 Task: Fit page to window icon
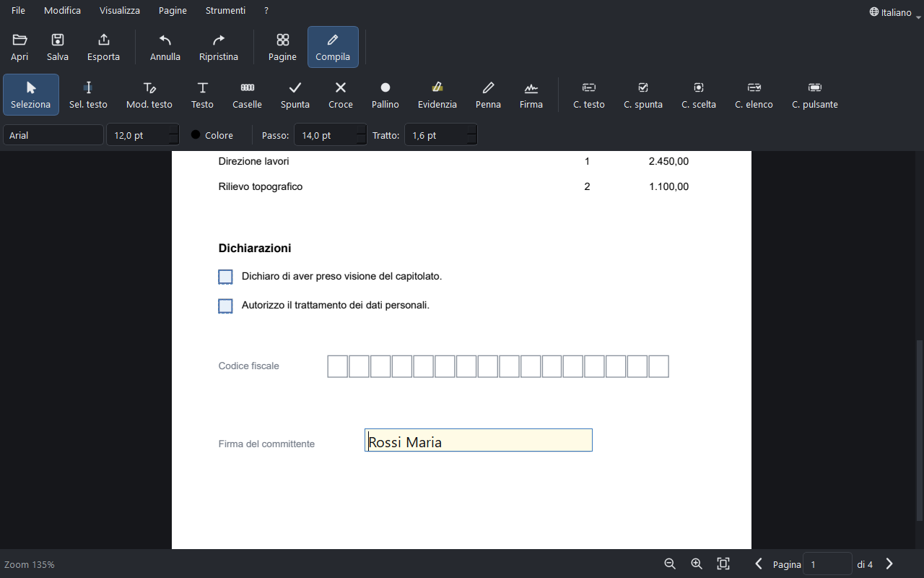click(723, 564)
